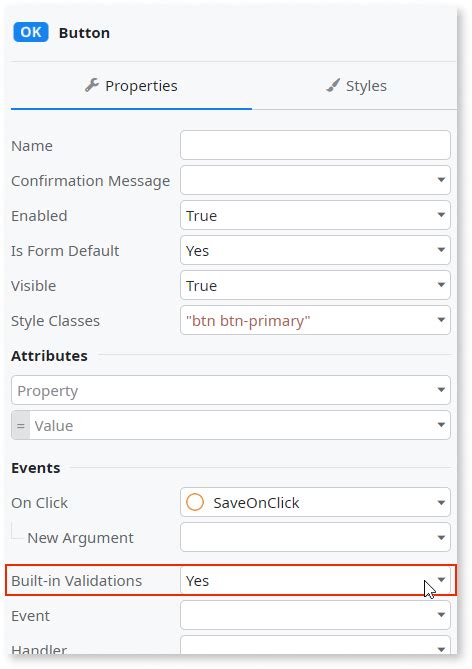Click into the Name input field
This screenshot has width=472, height=669.
[x=315, y=145]
